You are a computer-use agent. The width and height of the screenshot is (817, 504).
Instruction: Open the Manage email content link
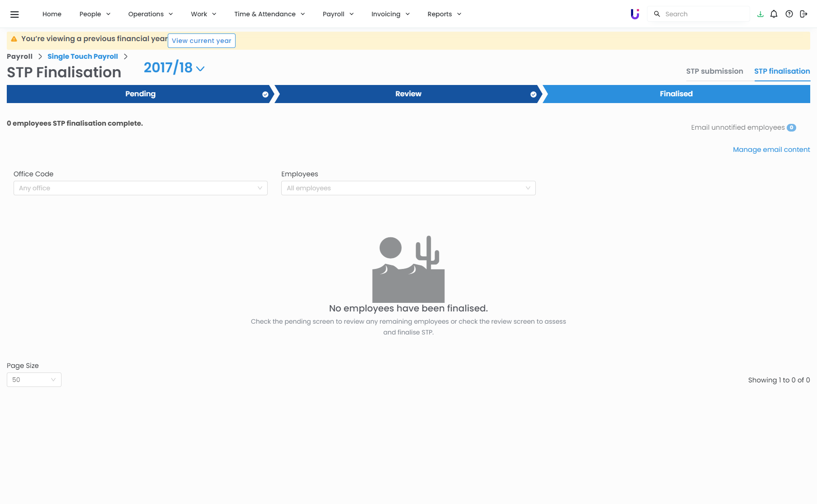(x=771, y=150)
